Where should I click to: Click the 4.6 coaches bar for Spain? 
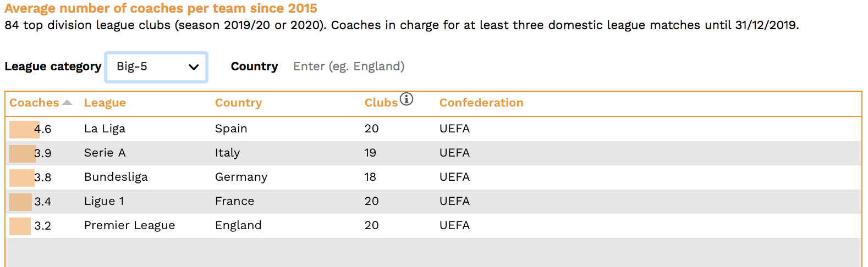click(24, 130)
